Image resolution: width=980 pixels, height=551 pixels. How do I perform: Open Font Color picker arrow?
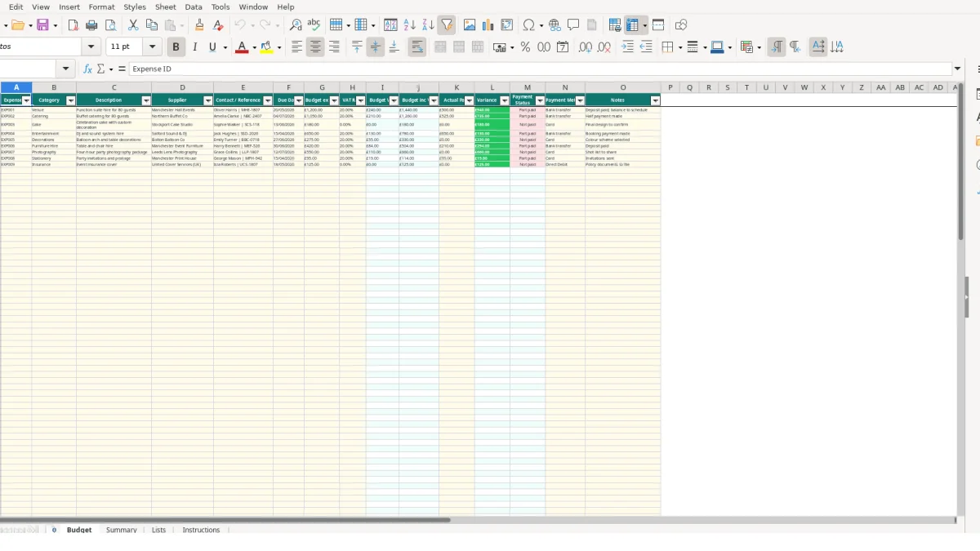254,47
